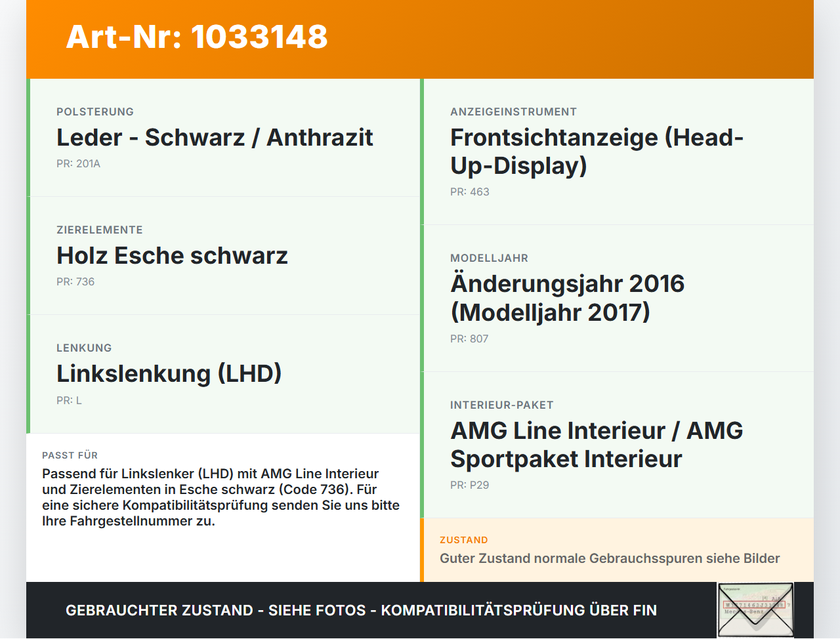Click the 'ZIERELEMENTE' label
The image size is (840, 639).
point(100,230)
